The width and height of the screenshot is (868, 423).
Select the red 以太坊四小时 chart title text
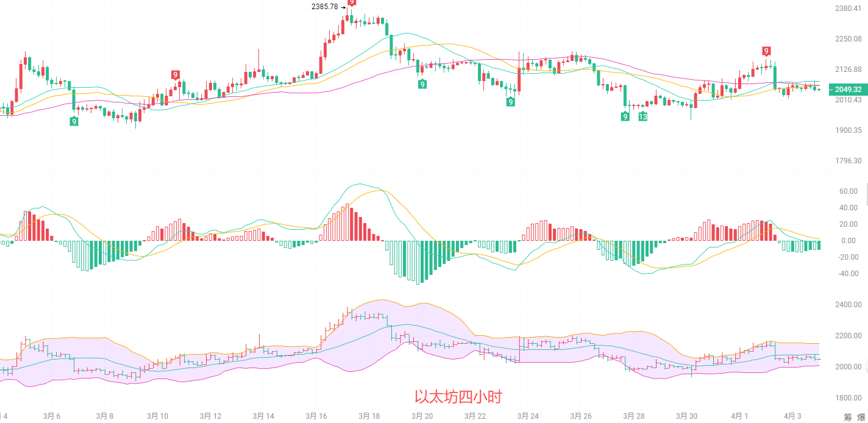click(x=458, y=397)
